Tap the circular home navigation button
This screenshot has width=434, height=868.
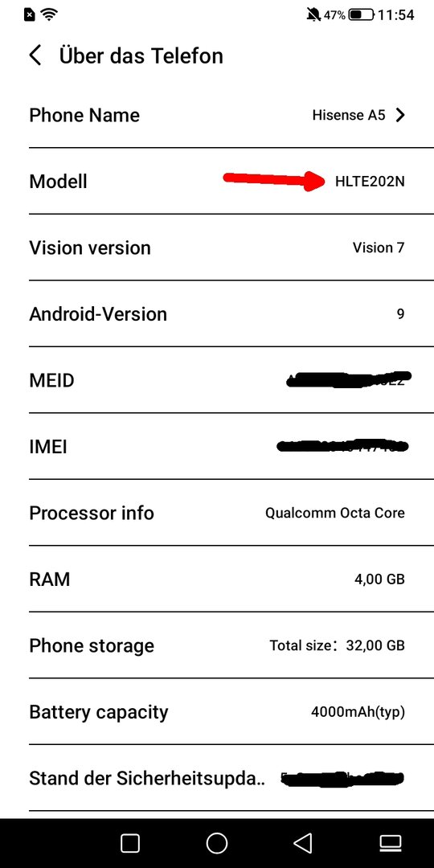pos(216,843)
